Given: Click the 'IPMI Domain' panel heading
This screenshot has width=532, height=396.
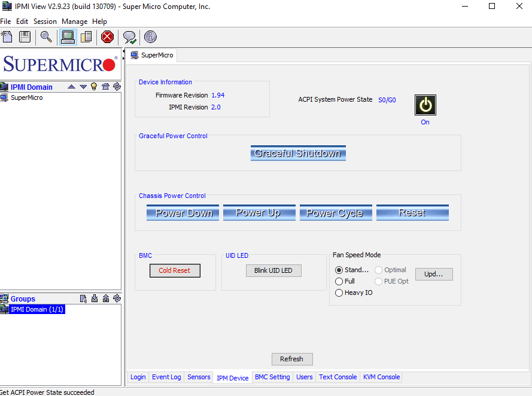Looking at the screenshot, I should [x=32, y=87].
